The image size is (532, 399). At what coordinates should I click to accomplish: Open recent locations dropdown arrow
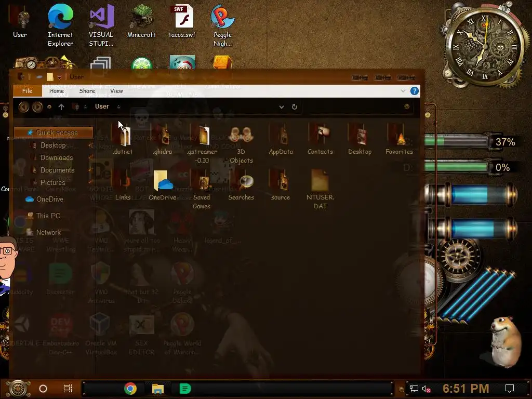click(x=49, y=107)
